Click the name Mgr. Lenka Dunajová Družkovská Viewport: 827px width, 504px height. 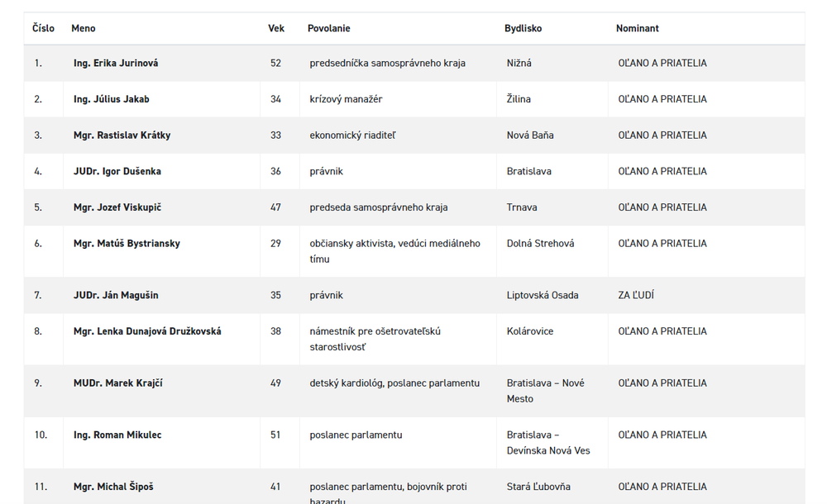[x=147, y=331]
